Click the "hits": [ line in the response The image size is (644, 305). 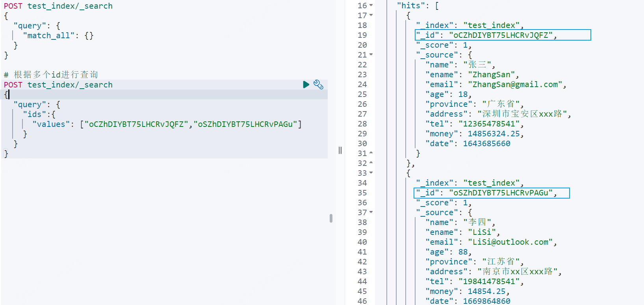[x=418, y=6]
